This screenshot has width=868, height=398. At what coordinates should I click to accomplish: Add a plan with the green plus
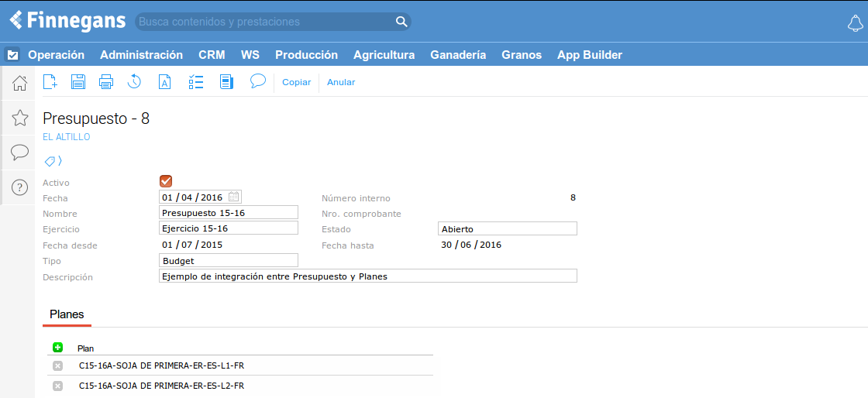pyautogui.click(x=57, y=347)
